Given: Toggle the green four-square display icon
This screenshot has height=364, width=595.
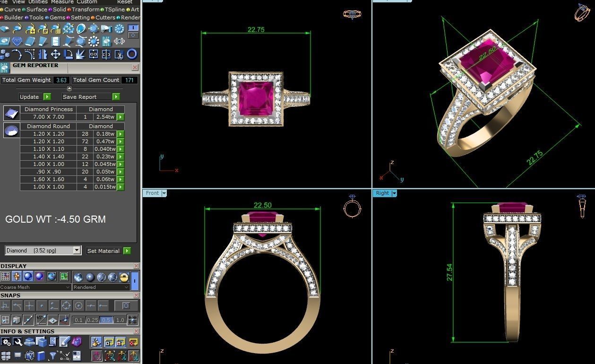Looking at the screenshot, I should tap(64, 277).
